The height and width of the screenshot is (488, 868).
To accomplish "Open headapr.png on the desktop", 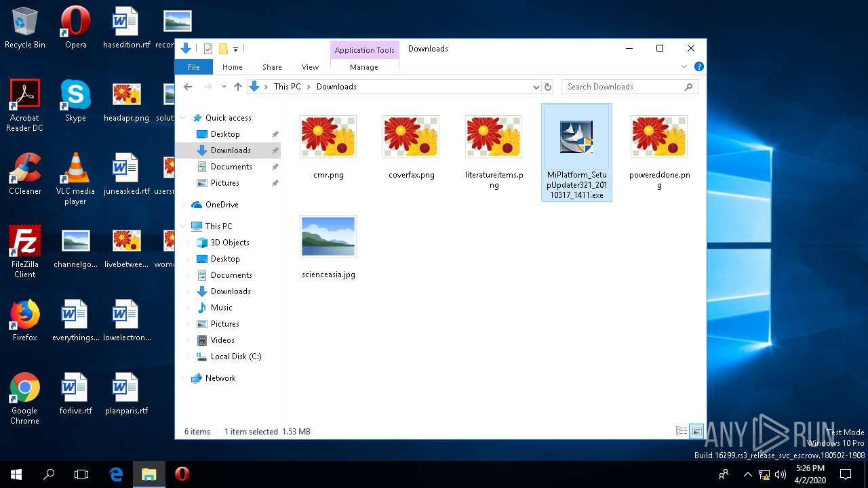I will coord(126,101).
